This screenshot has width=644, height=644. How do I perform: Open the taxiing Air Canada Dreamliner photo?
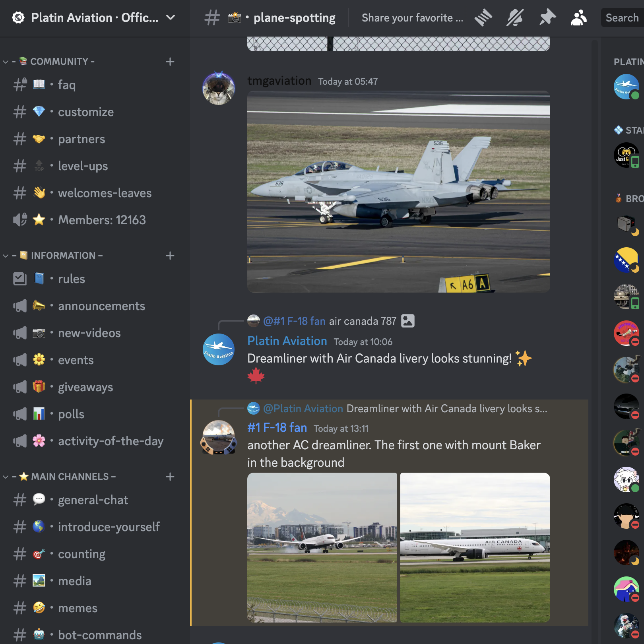click(x=475, y=547)
